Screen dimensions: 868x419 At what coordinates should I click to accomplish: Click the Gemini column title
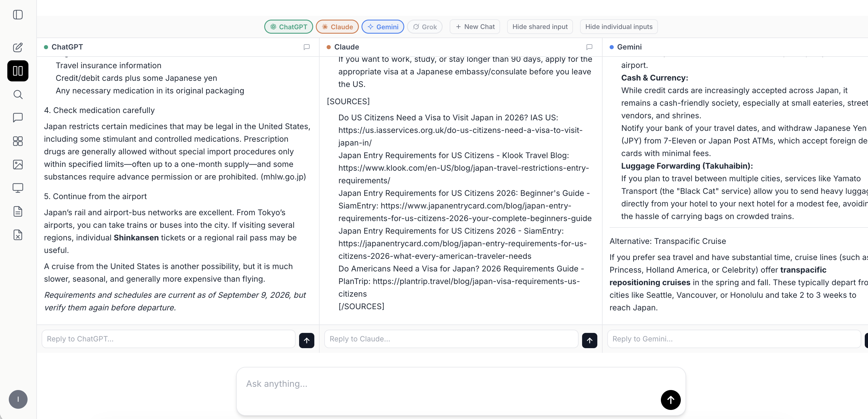(x=629, y=47)
